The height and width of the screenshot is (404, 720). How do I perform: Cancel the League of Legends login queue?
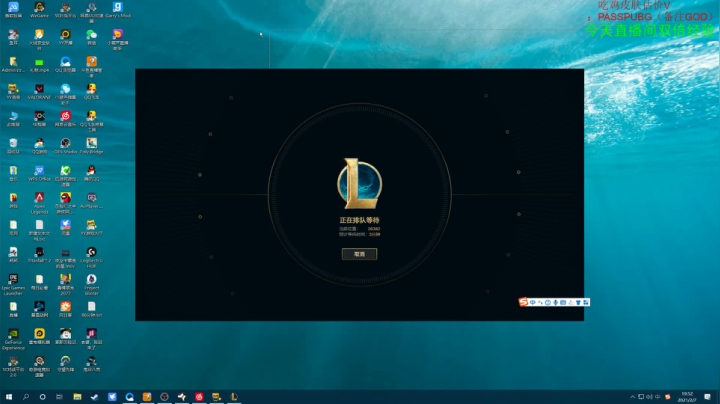[x=360, y=254]
